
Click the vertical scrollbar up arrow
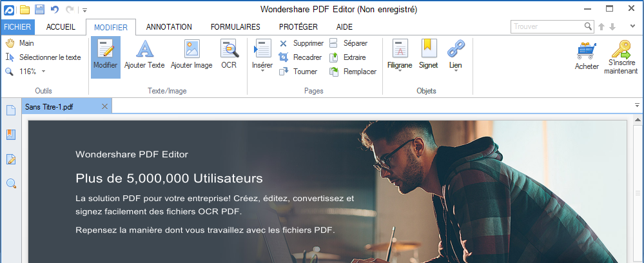[638, 120]
